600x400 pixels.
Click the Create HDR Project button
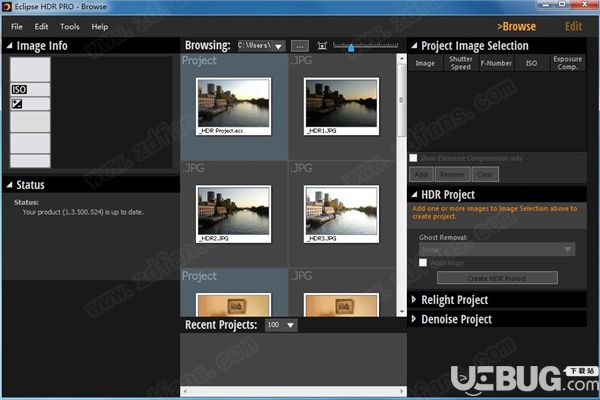(497, 278)
